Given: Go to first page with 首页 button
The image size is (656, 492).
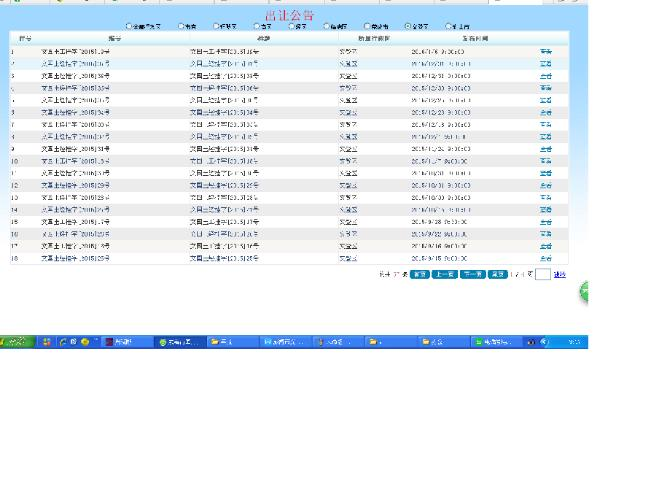Looking at the screenshot, I should (x=419, y=274).
